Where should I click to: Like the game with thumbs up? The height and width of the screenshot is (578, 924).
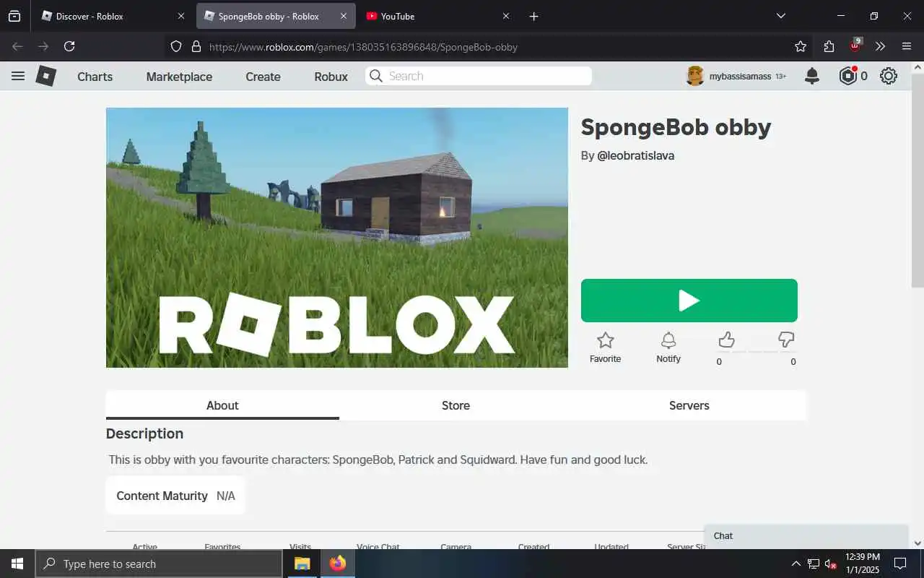(726, 340)
